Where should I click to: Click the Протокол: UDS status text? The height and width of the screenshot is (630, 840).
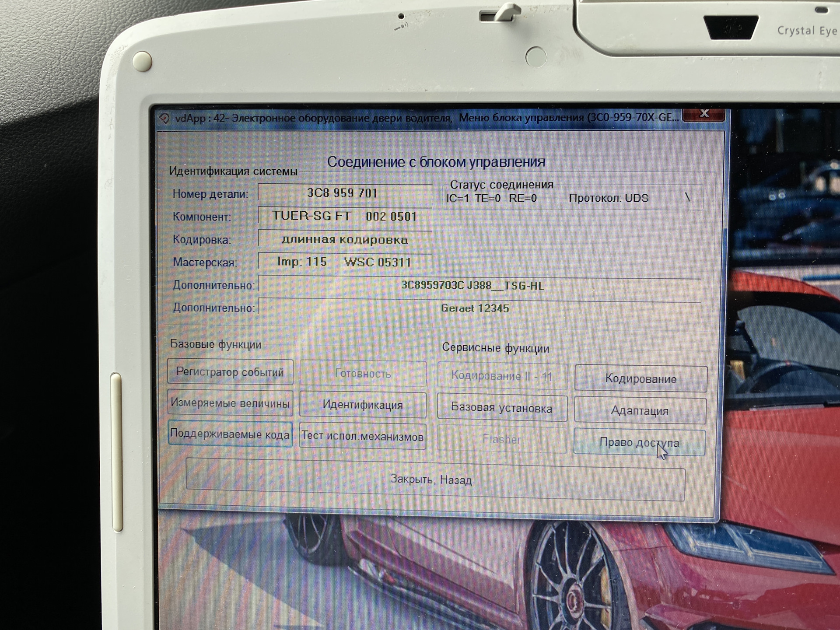[609, 198]
